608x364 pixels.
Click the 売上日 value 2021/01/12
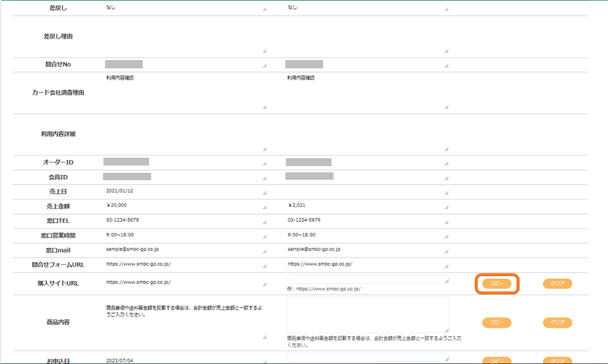coord(120,190)
